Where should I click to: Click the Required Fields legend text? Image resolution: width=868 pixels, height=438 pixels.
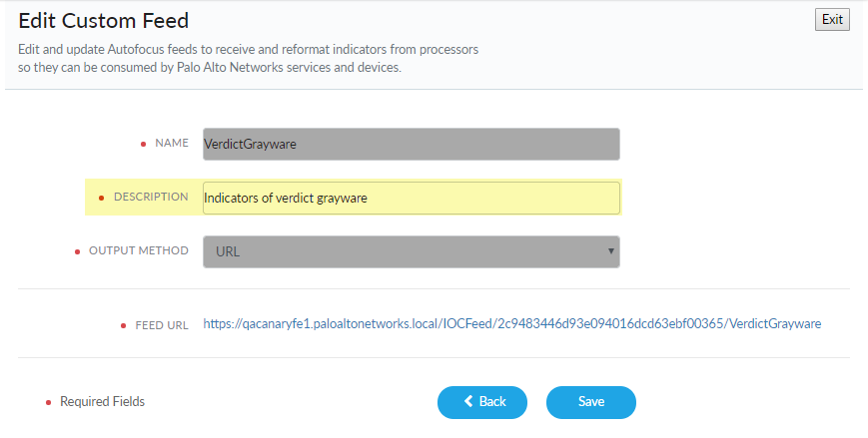click(x=102, y=402)
